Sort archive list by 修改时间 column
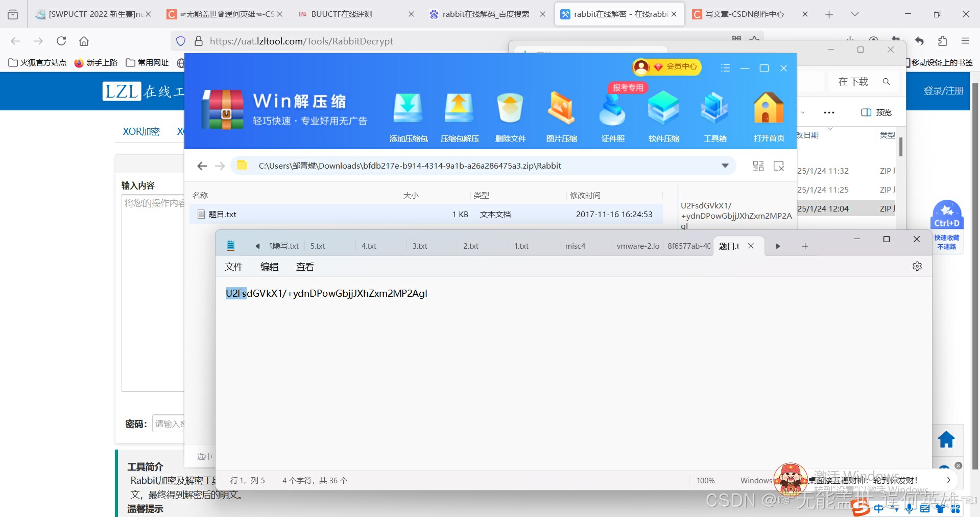The height and width of the screenshot is (517, 980). tap(585, 195)
